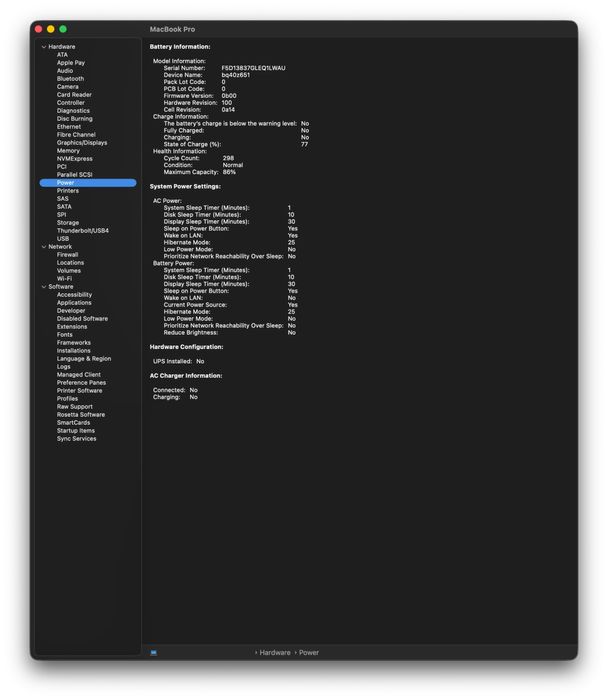Open the Storage hardware entry

coord(68,223)
